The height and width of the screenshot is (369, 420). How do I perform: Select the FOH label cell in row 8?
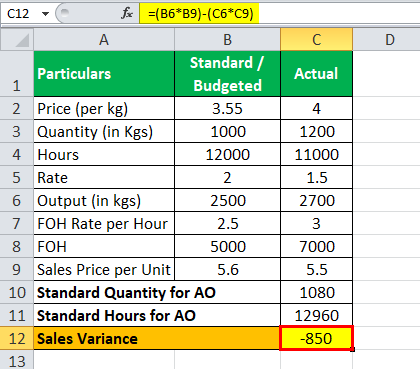click(x=104, y=246)
